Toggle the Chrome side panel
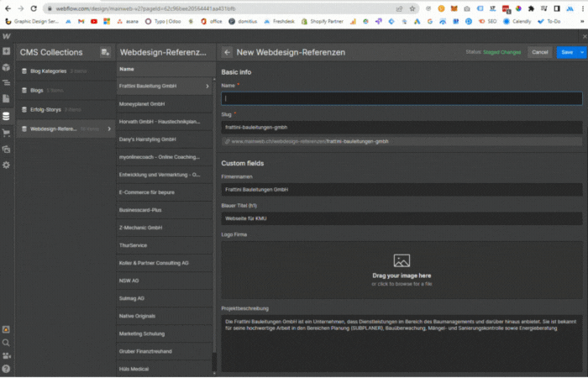This screenshot has width=588, height=378. (x=557, y=8)
